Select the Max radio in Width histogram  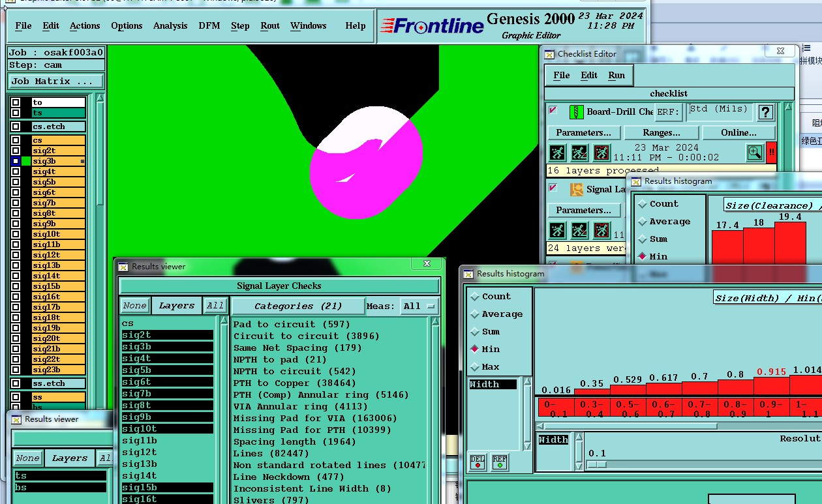(474, 367)
